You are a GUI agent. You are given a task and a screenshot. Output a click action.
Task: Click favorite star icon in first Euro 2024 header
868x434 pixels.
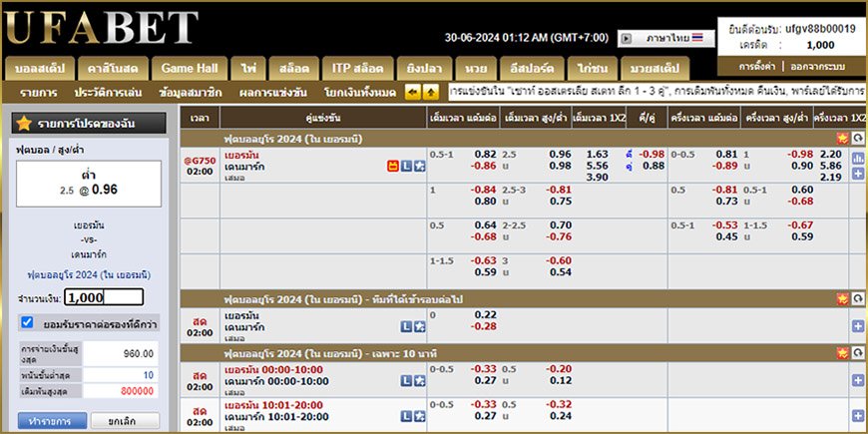pyautogui.click(x=843, y=138)
